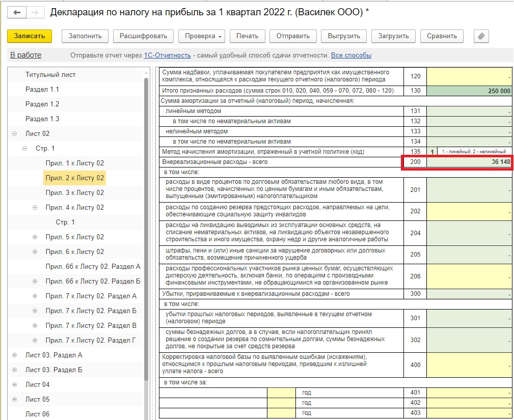Click the amortization method code cell of line 135
This screenshot has width=514, height=420.
click(x=432, y=152)
